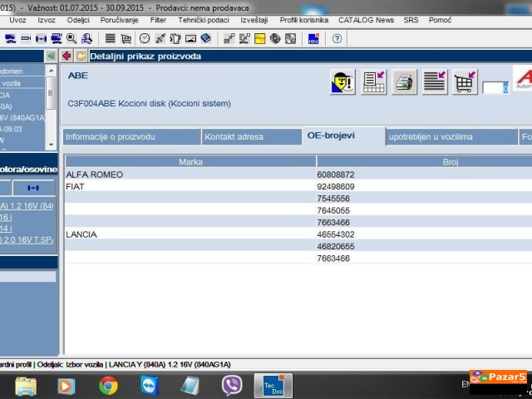Open the Uvoz menu

17,20
